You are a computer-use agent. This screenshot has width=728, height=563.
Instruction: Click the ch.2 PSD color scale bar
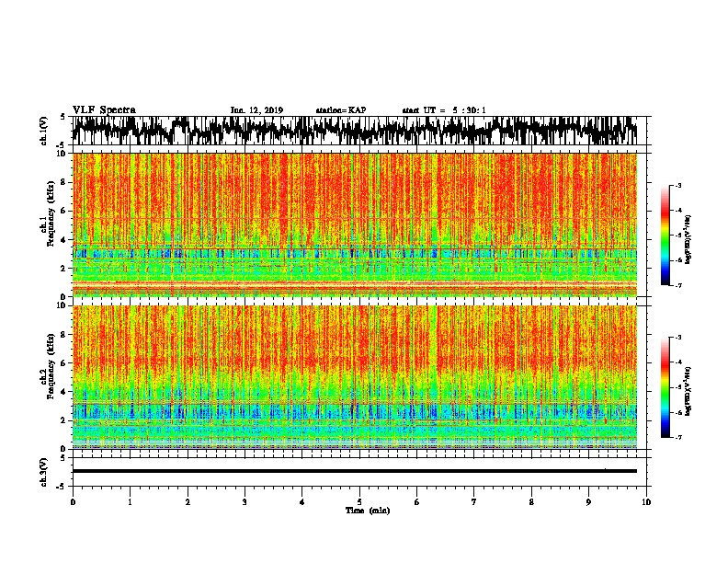[x=665, y=387]
